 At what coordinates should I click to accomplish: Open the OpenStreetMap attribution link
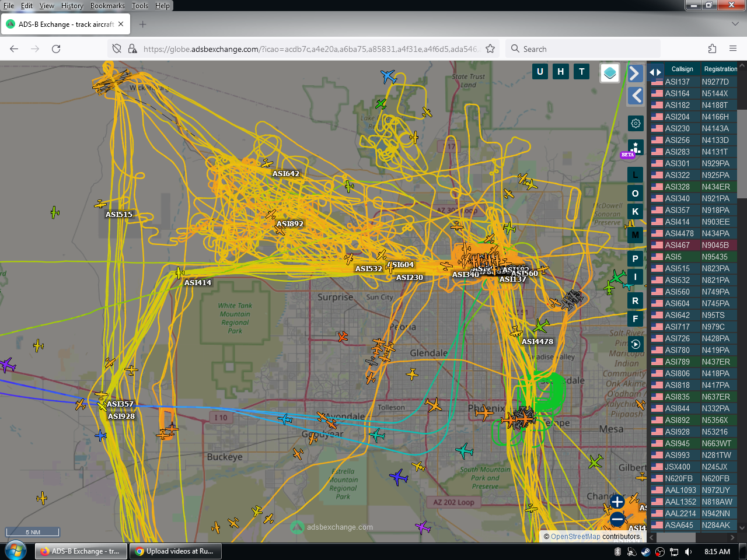(x=575, y=537)
